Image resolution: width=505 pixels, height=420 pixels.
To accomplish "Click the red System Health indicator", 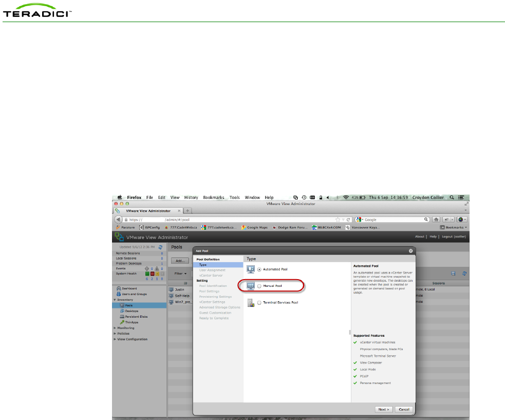I will click(153, 273).
